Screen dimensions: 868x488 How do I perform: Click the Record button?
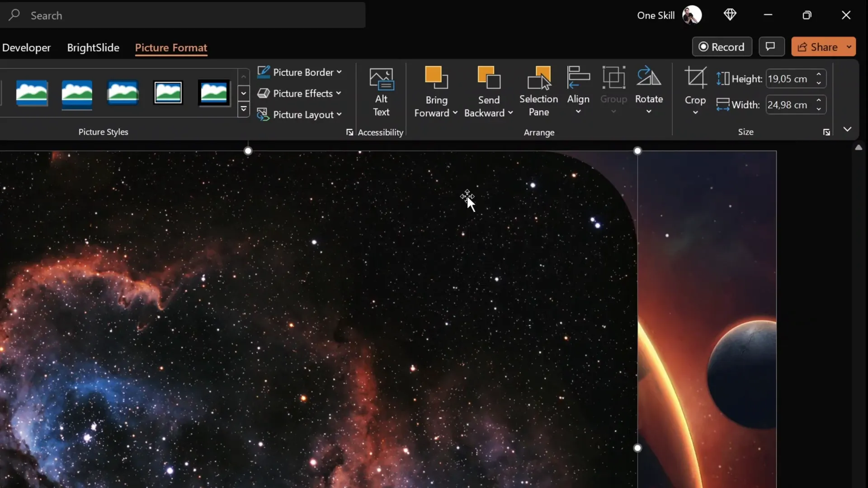click(x=722, y=47)
